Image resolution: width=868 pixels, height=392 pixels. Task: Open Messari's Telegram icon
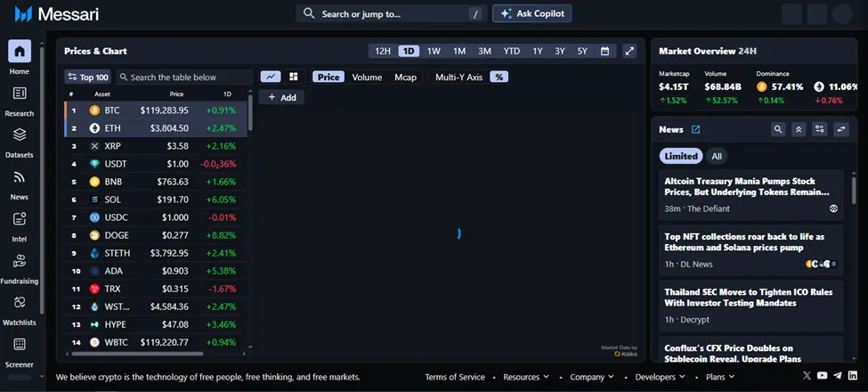coord(838,375)
